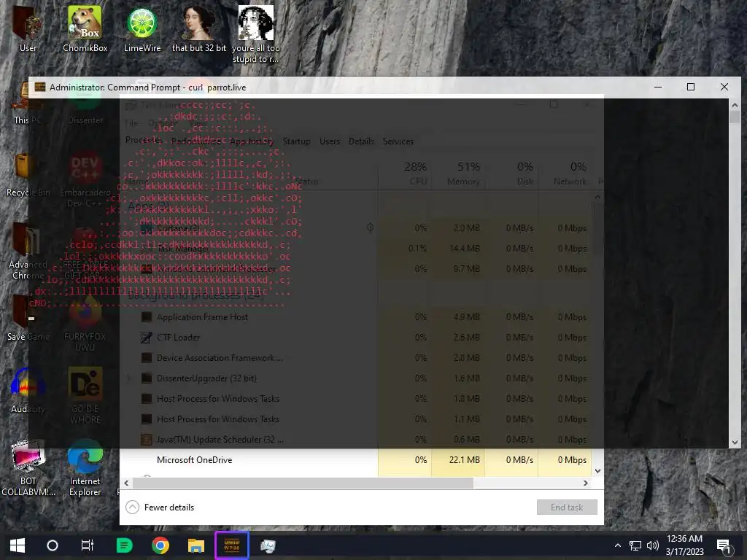Click Command Prompt scroll down arrow
This screenshot has height=560, width=747.
[x=735, y=443]
